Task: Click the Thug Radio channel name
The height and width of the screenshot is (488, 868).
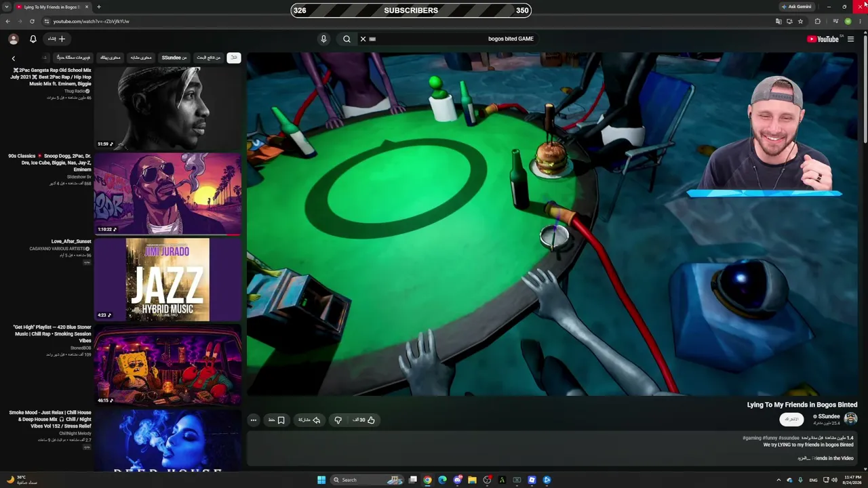Action: [75, 91]
